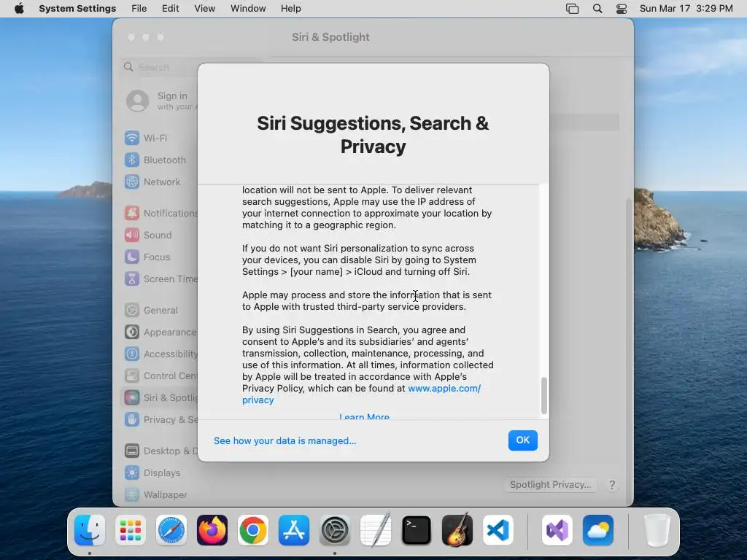Image resolution: width=747 pixels, height=560 pixels.
Task: Open the Privacy & Security hand icon
Action: pyautogui.click(x=132, y=419)
